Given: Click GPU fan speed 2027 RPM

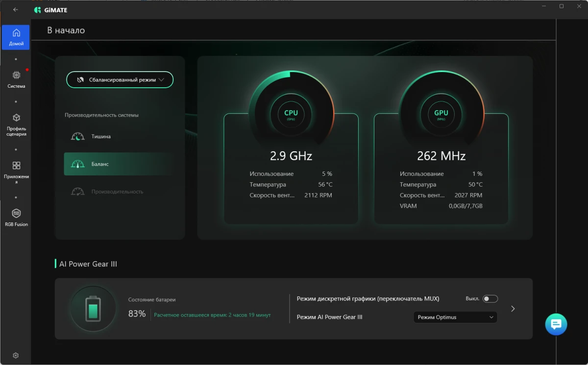Looking at the screenshot, I should 468,195.
